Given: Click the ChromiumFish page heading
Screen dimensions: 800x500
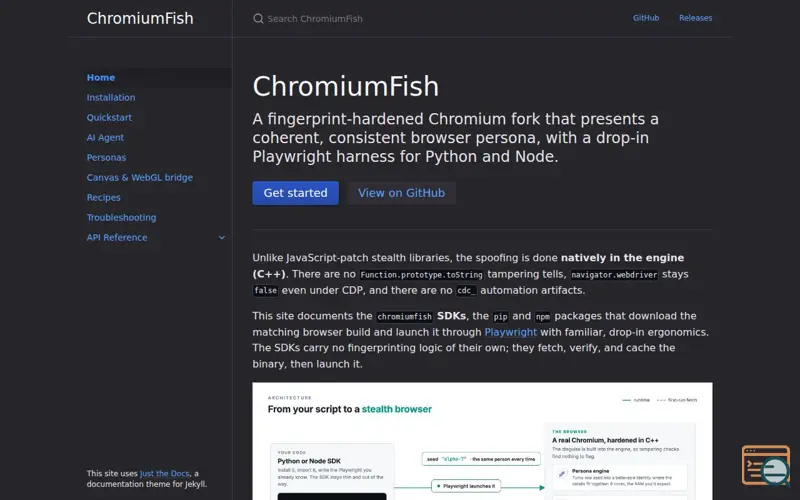Looking at the screenshot, I should click(x=346, y=86).
